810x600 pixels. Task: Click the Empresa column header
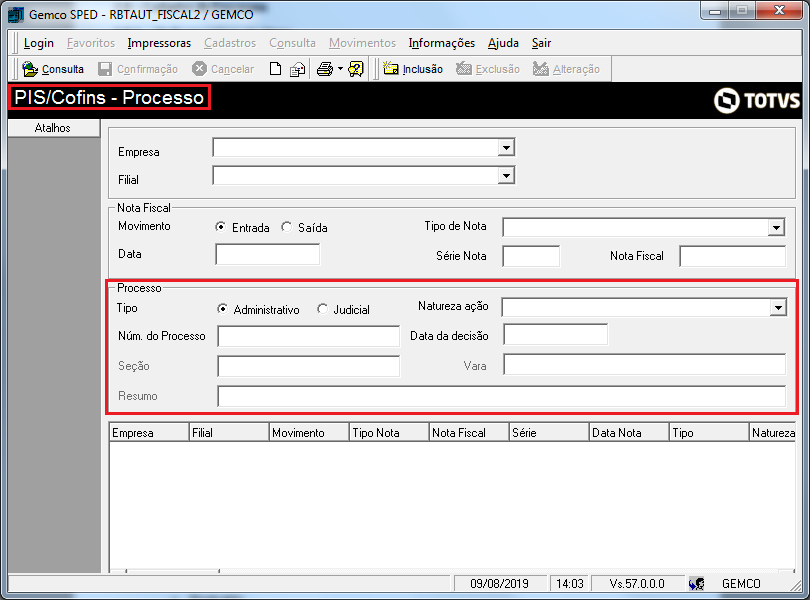pos(149,433)
